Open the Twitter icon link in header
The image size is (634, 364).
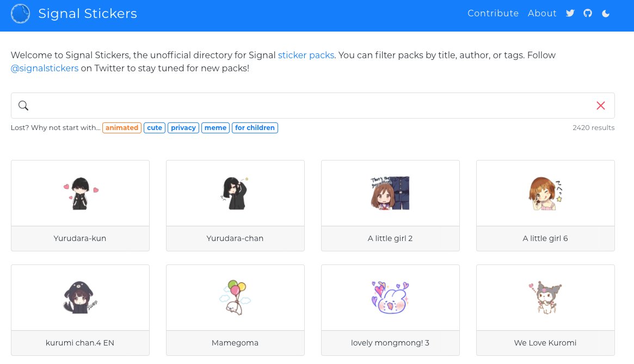[x=570, y=14]
